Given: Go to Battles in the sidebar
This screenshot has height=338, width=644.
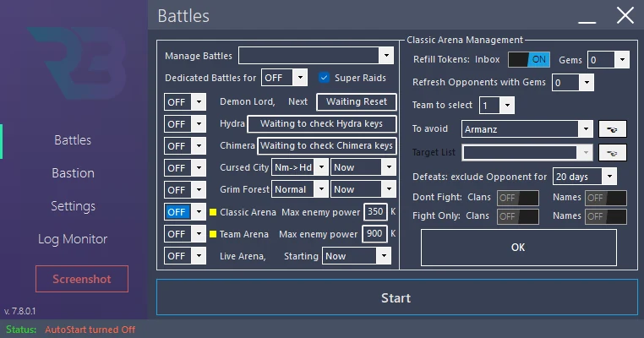Looking at the screenshot, I should (x=73, y=140).
